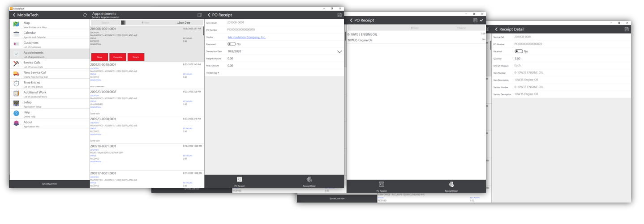Click the sync refresh icon beside MobileTech

85,15
